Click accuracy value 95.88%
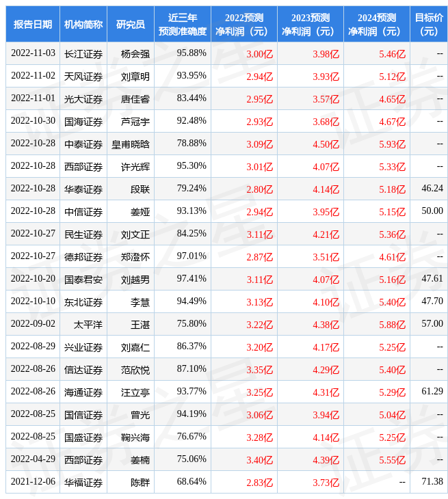448x499 pixels. (192, 53)
